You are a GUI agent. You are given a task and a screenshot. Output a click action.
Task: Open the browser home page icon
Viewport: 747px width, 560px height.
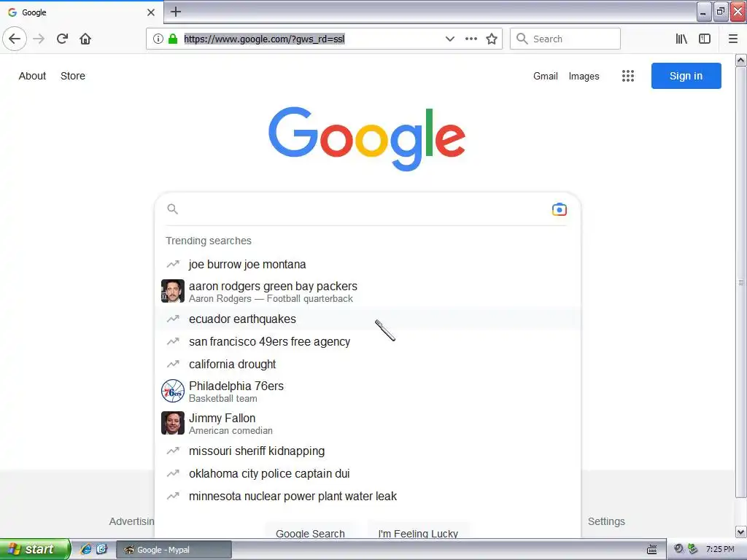85,39
